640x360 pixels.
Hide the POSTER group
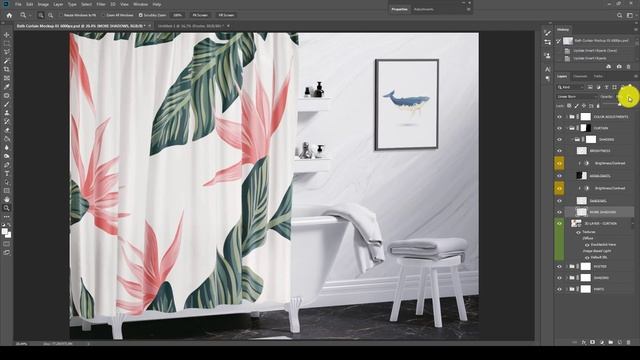(560, 267)
